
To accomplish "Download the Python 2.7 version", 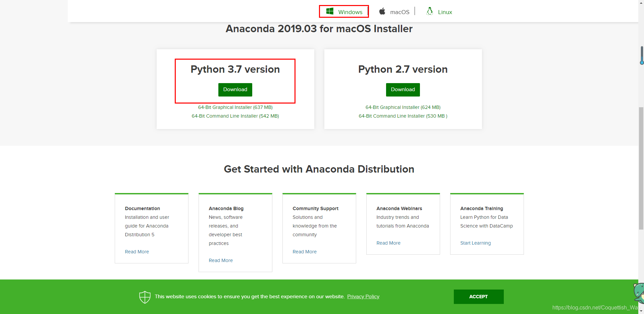I will click(x=403, y=89).
